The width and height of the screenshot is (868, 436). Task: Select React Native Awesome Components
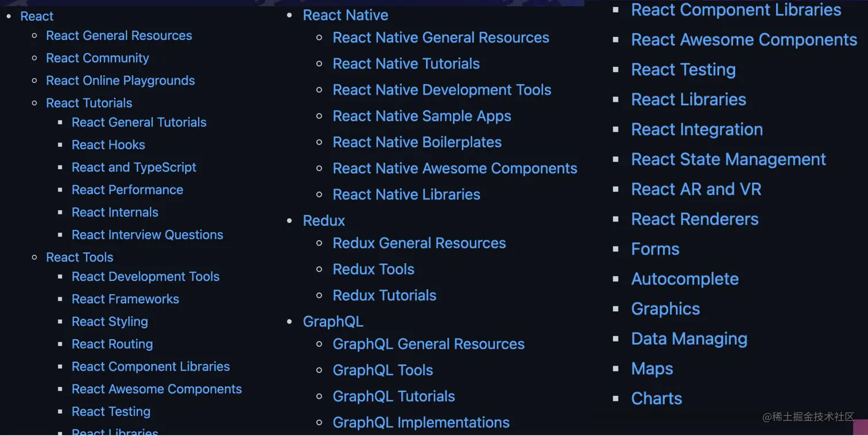[x=455, y=168]
